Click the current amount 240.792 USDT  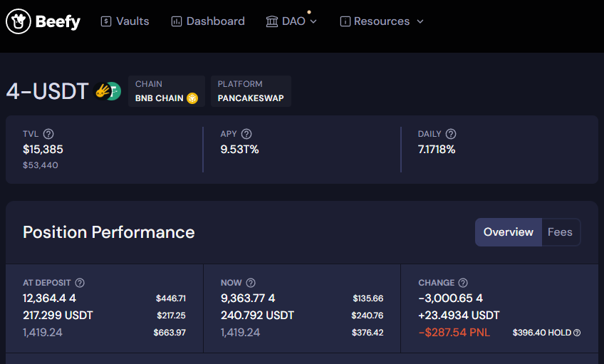click(x=257, y=316)
